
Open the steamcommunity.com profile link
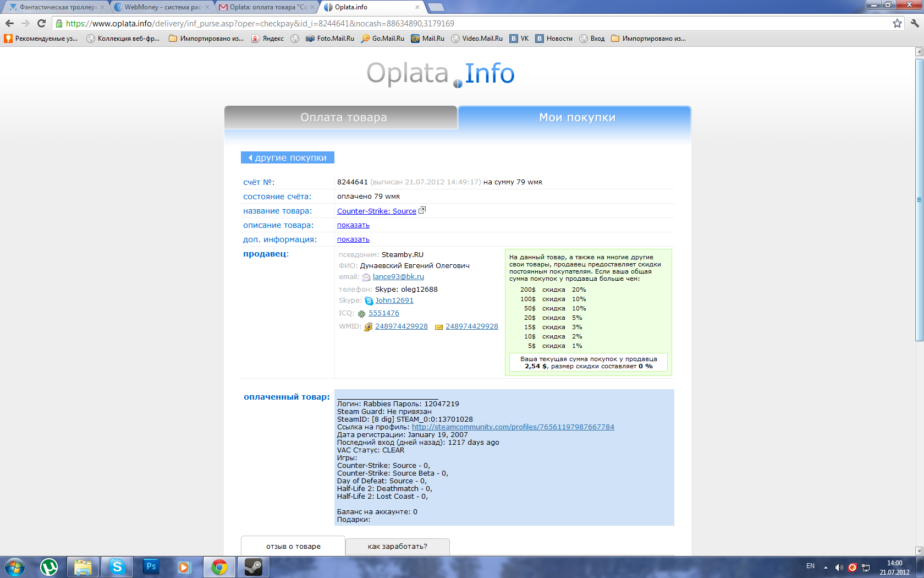pyautogui.click(x=513, y=427)
